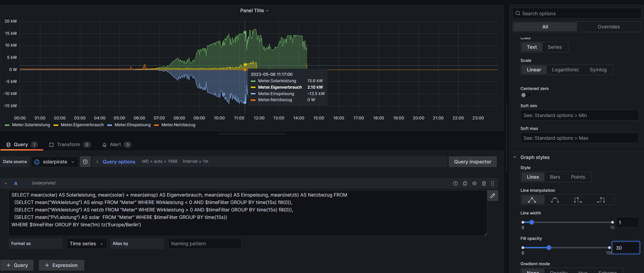Image resolution: width=644 pixels, height=273 pixels.
Task: Click the drag handle icon of query A
Action: pos(492,183)
